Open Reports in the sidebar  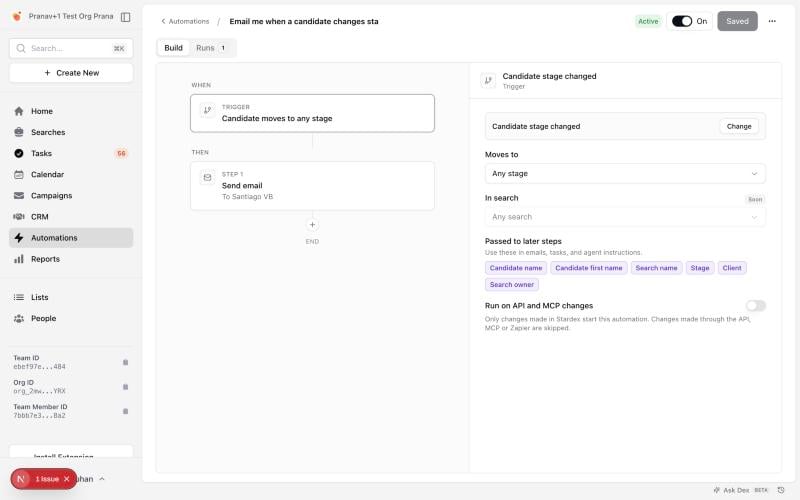(x=71, y=259)
